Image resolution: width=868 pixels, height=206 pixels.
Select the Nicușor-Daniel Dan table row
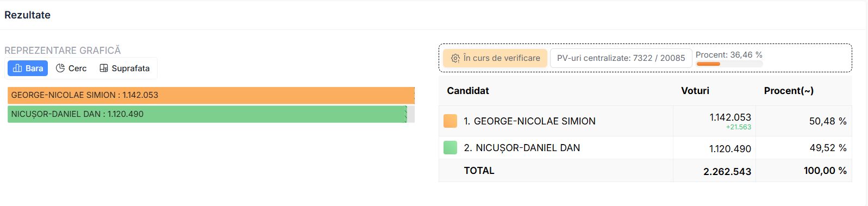point(645,147)
